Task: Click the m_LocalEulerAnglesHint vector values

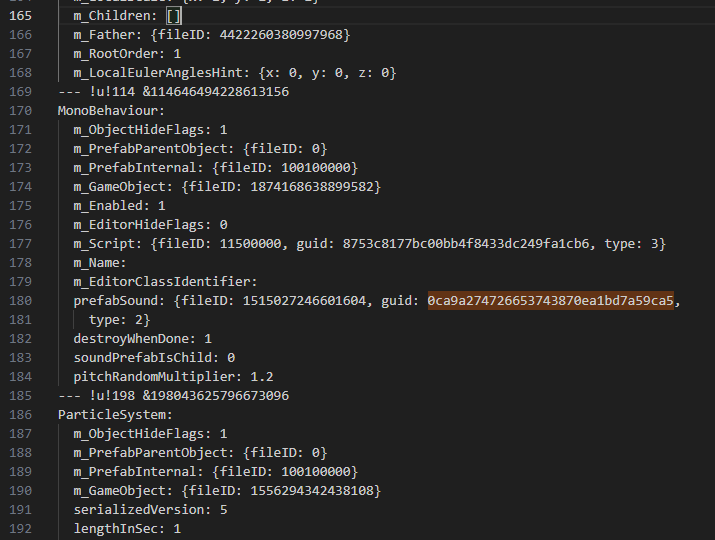Action: click(326, 73)
